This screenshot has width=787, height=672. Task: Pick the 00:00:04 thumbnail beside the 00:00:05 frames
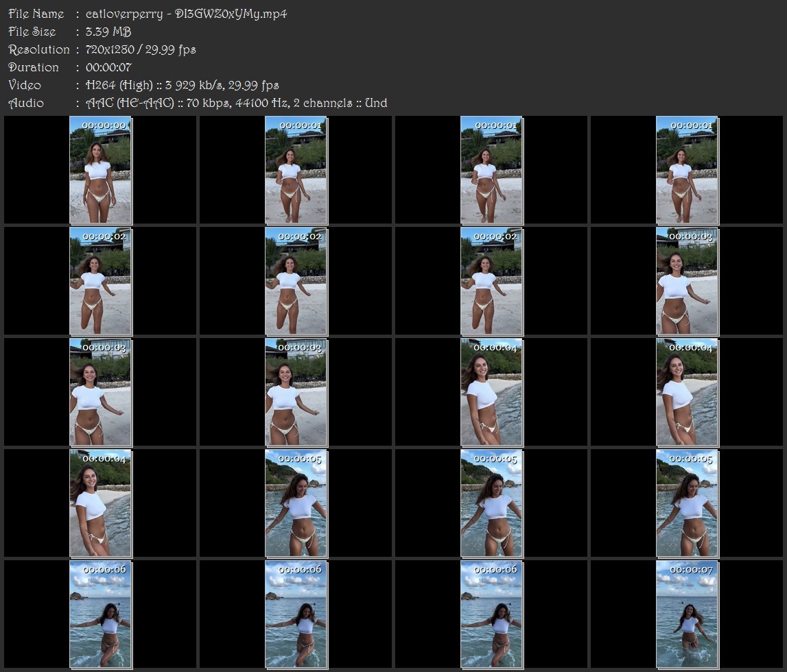[x=100, y=503]
